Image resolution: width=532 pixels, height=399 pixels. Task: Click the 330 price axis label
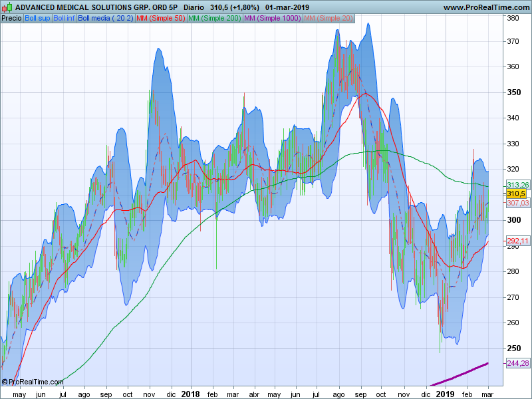[513, 144]
